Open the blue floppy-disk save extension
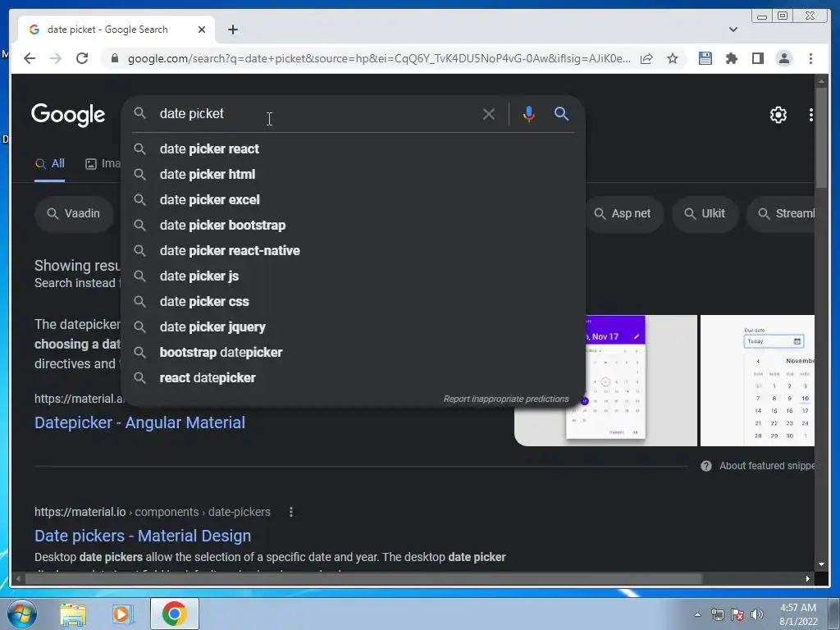The image size is (840, 630). click(705, 58)
